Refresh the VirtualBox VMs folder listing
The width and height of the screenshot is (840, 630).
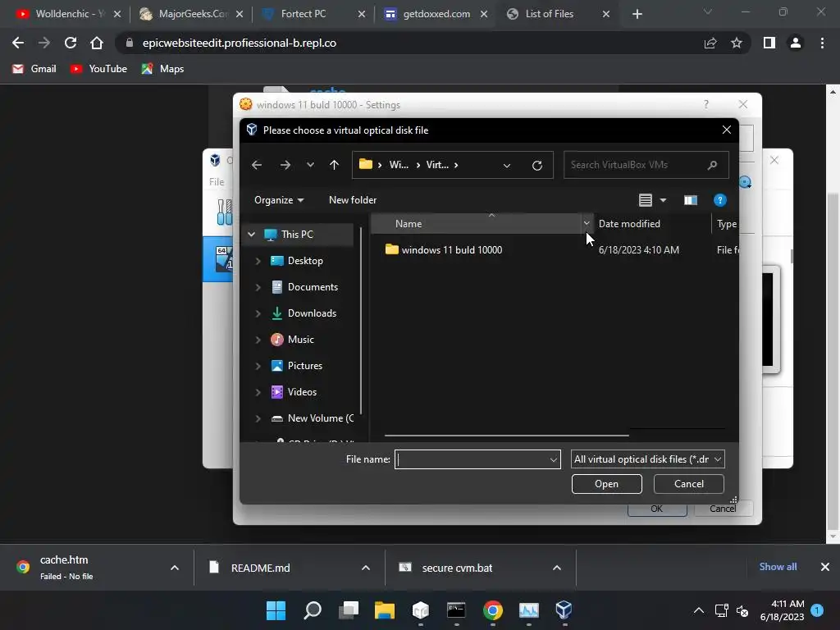pyautogui.click(x=537, y=165)
